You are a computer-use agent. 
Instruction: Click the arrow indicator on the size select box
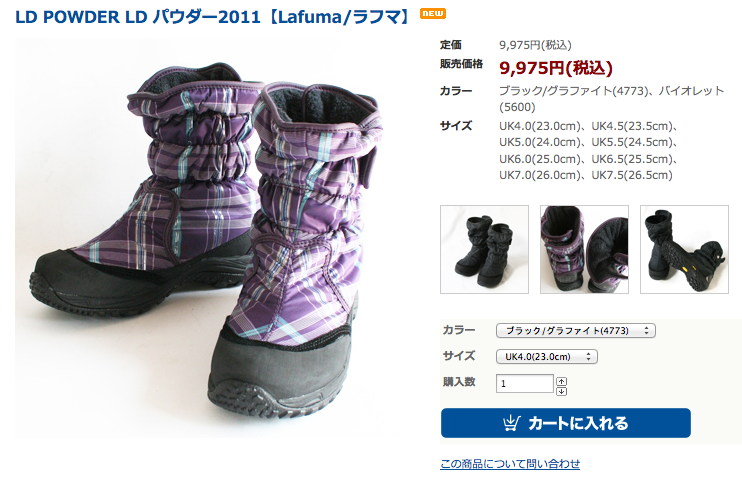[x=589, y=356]
